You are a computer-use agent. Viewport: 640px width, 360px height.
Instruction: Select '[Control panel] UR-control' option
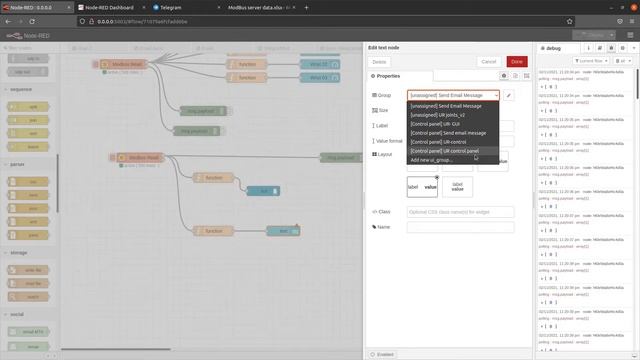[x=453, y=142]
